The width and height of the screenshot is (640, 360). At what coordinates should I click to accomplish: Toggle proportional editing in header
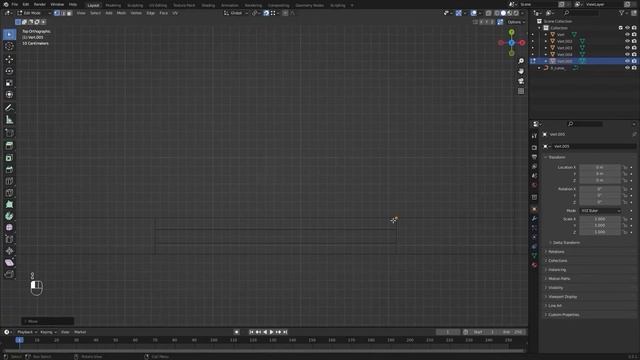point(285,13)
